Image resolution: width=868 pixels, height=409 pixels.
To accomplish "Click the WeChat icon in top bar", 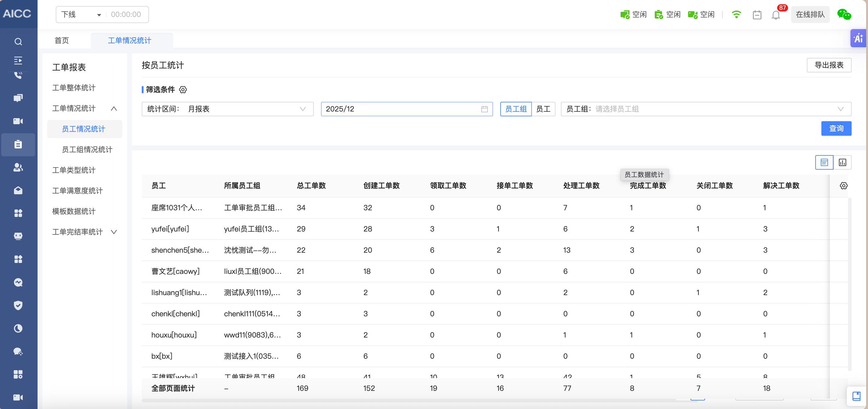I will [844, 15].
